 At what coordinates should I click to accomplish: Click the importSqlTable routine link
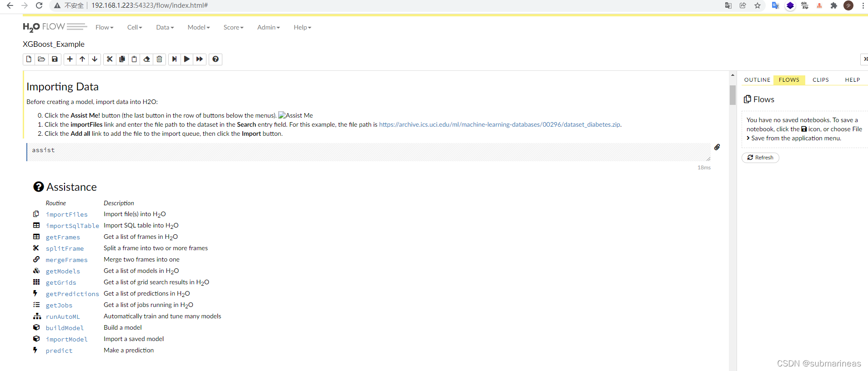[x=72, y=226]
